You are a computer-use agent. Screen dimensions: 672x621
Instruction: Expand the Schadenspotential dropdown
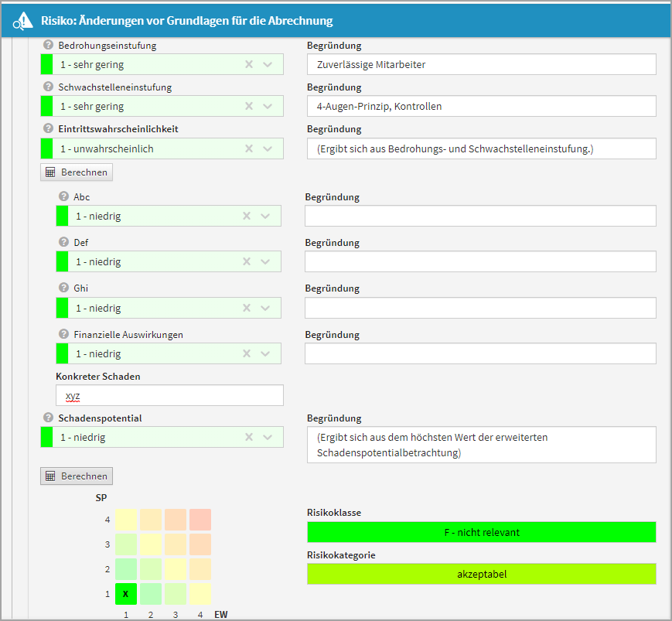268,438
